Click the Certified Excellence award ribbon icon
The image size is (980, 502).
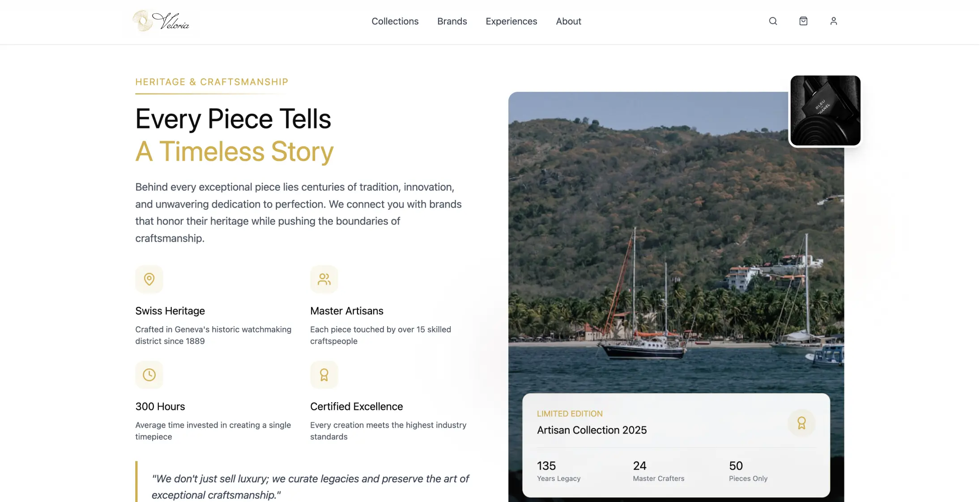(x=324, y=375)
